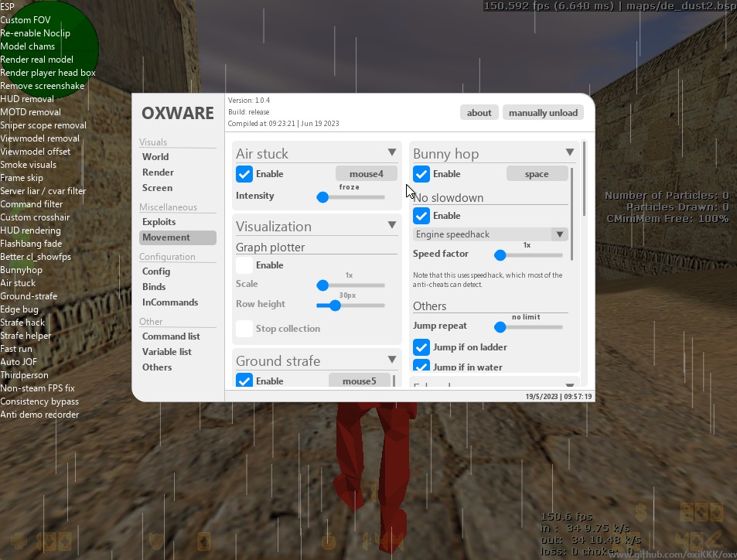Screen dimensions: 737x560
Task: Click Smoke visuals in feature list
Action: [x=28, y=165]
